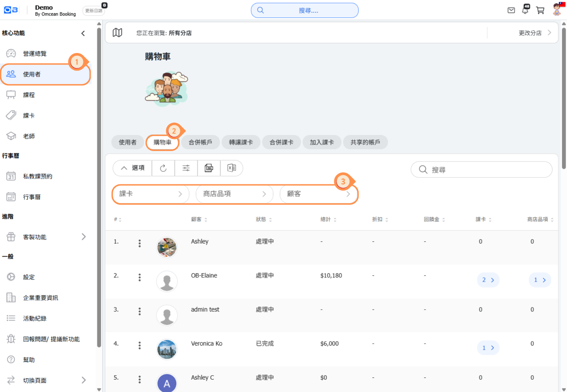Viewport: 567px width, 392px height.
Task: Open the shopping cart icon in header
Action: pos(540,11)
